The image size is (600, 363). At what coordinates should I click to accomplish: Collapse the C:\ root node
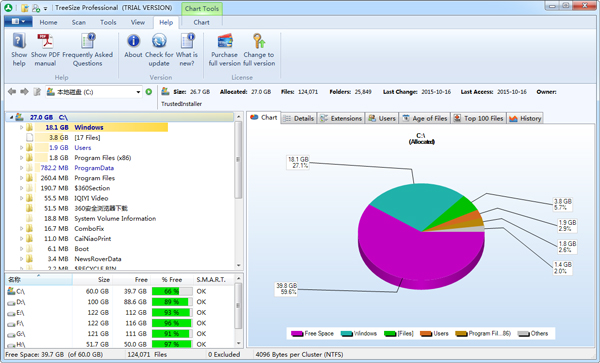[11, 117]
